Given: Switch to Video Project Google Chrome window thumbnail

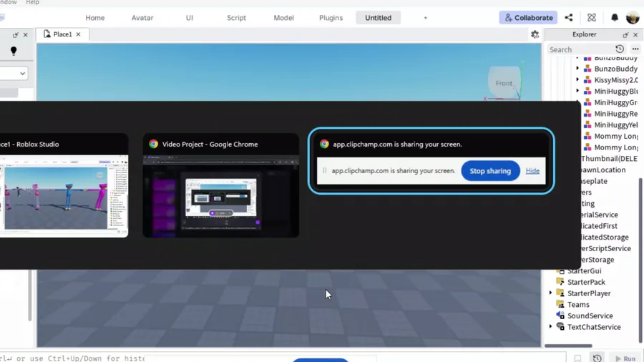Looking at the screenshot, I should click(220, 185).
